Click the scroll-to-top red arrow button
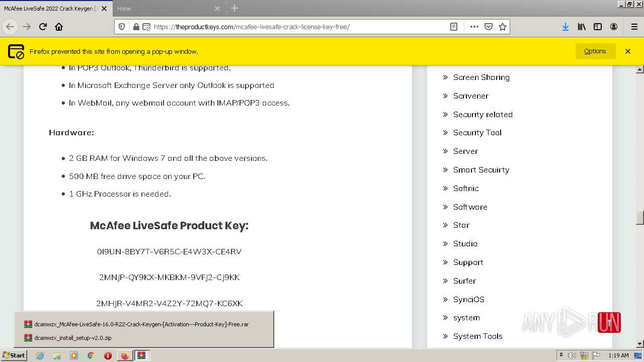Viewport: 644px width, 362px height. click(609, 323)
